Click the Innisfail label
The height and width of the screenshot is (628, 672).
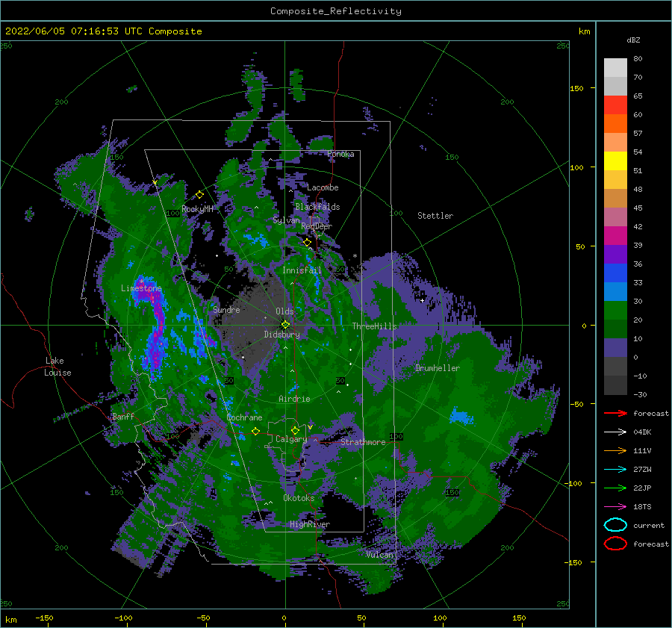(x=302, y=270)
